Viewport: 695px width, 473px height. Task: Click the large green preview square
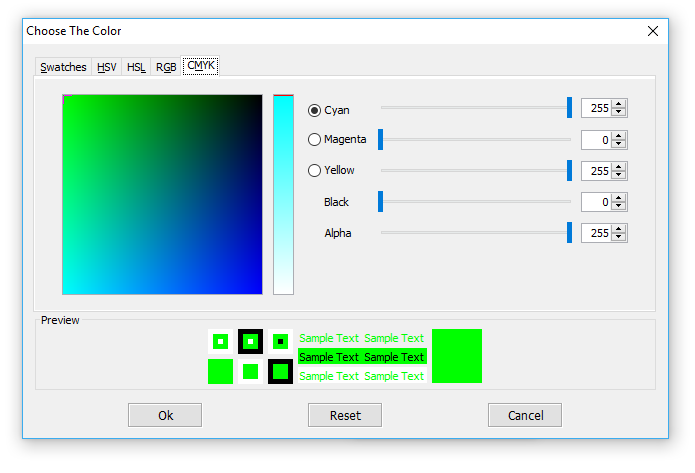point(457,356)
